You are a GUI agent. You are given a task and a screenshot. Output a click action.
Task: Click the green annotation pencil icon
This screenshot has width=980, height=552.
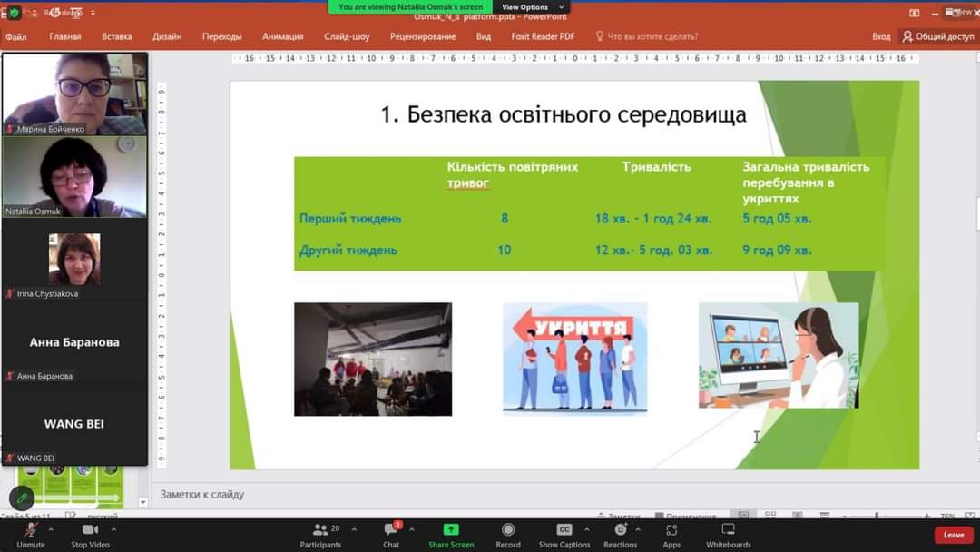coord(22,498)
